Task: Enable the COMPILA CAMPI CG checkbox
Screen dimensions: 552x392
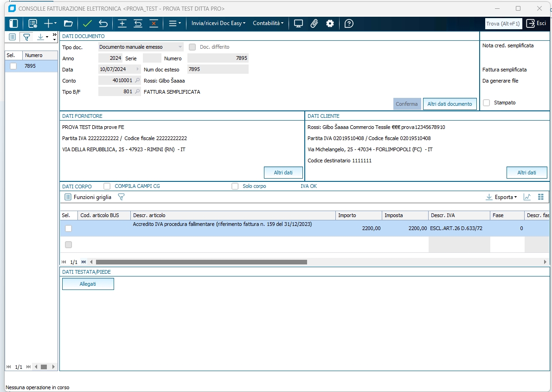Action: [107, 186]
